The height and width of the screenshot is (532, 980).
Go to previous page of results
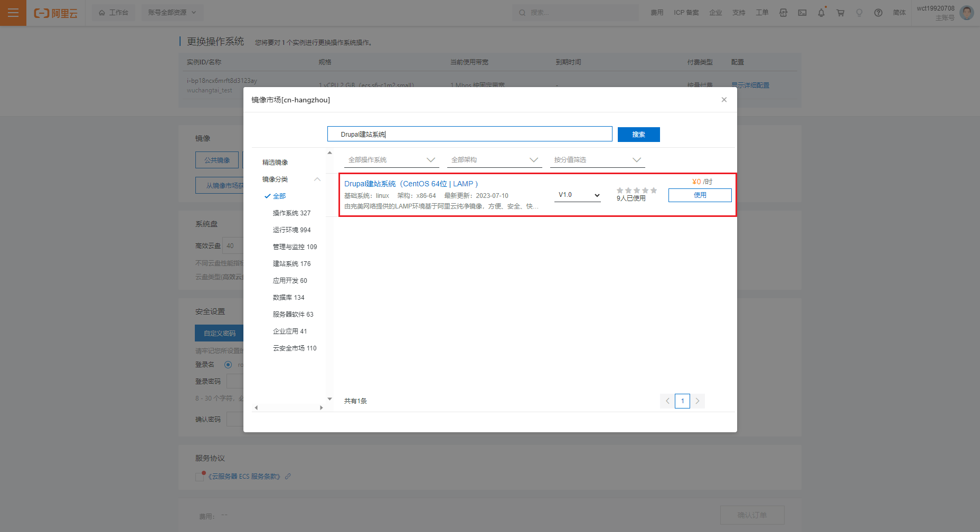(667, 401)
